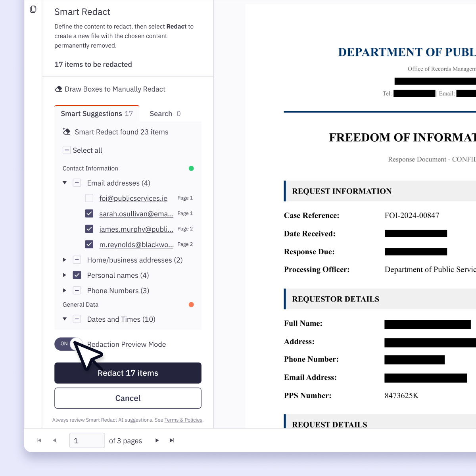476x476 pixels.
Task: Click the green status dot beside Contact Information
Action: coord(191,168)
